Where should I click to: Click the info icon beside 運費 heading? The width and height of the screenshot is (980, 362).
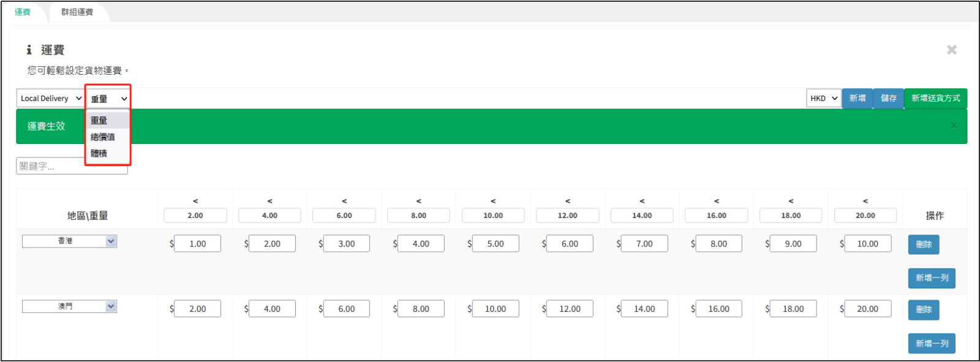click(29, 50)
